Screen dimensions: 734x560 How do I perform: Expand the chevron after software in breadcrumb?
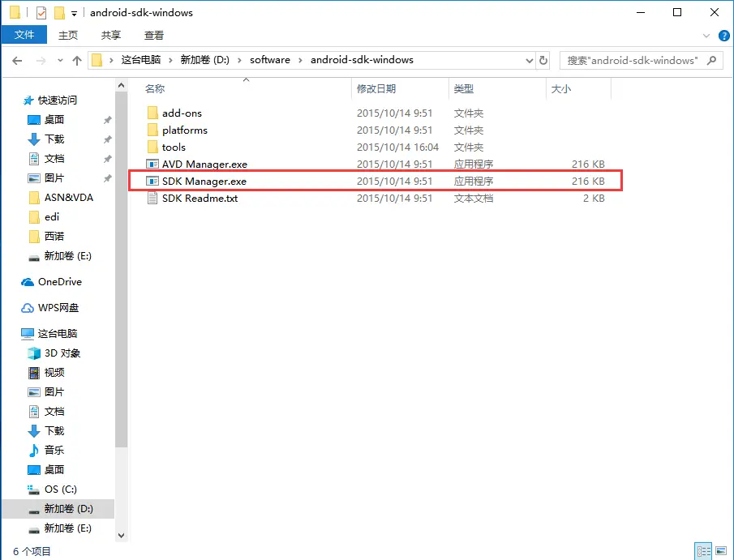click(300, 60)
